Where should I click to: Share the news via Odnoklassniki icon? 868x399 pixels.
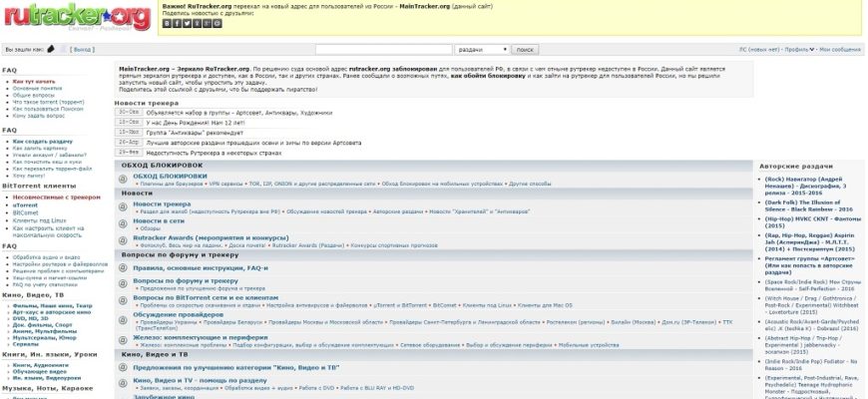198,23
